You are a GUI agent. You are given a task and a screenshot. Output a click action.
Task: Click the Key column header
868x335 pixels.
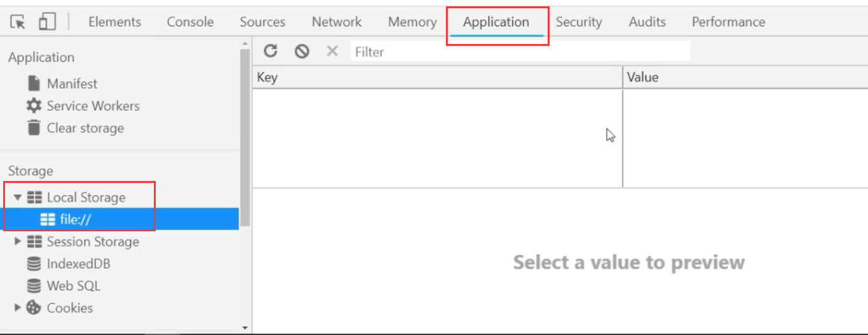point(437,77)
